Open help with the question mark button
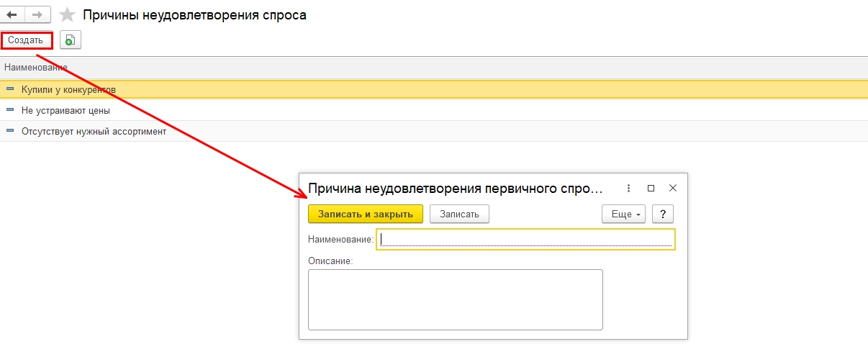The image size is (868, 357). coord(662,214)
